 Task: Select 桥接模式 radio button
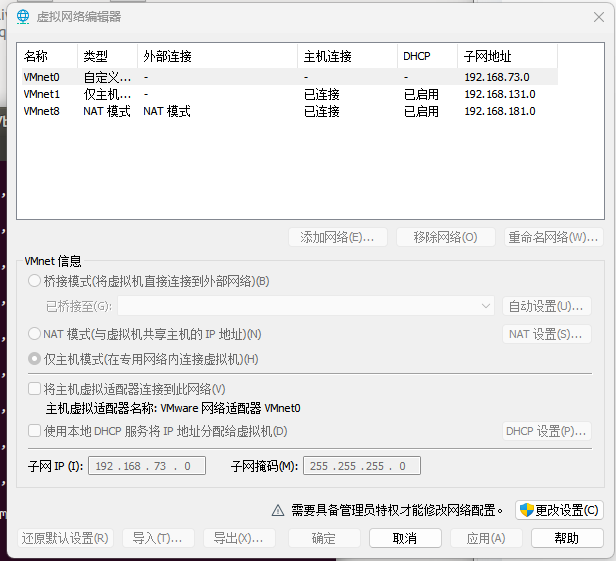pos(35,281)
